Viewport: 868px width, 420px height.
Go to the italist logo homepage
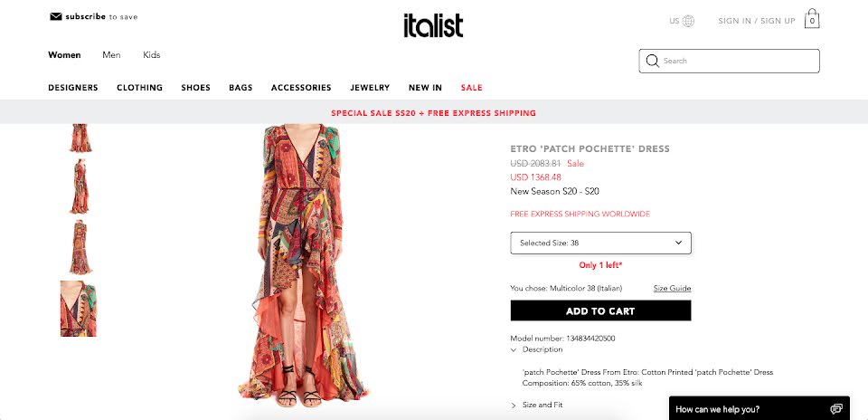(433, 25)
